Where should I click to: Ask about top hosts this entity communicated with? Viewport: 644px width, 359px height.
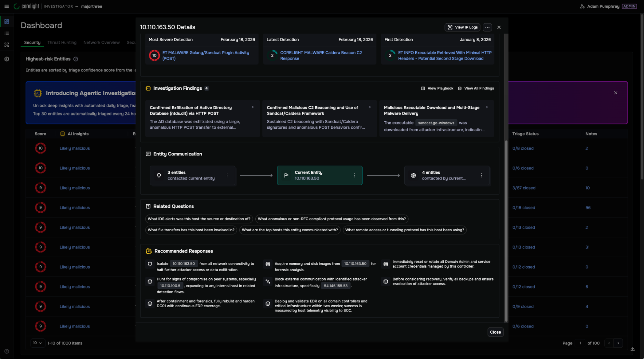[290, 230]
